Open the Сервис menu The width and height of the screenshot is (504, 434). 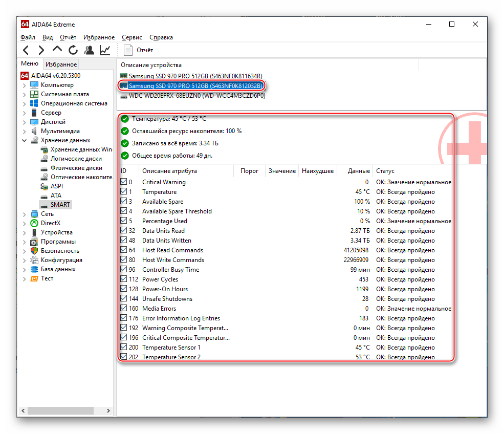click(x=132, y=37)
